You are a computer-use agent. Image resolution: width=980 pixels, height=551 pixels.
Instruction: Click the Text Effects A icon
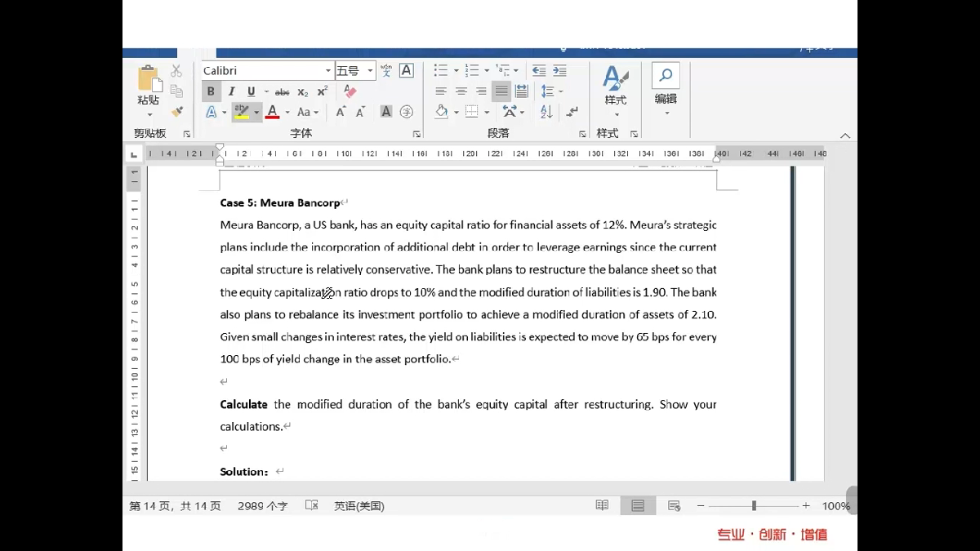(212, 112)
